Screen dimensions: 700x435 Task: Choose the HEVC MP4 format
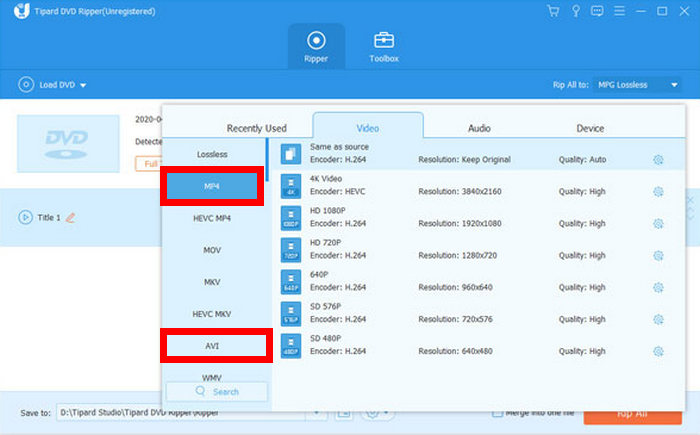[212, 218]
